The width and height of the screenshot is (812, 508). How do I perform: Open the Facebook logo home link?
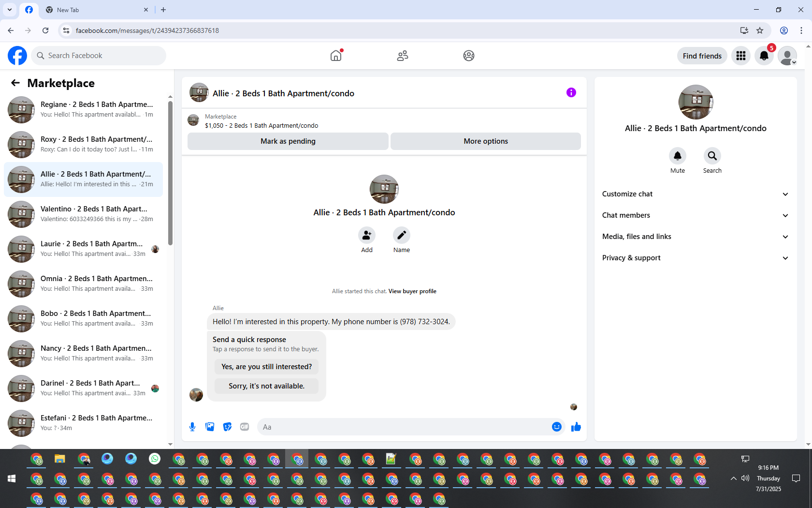click(x=17, y=56)
